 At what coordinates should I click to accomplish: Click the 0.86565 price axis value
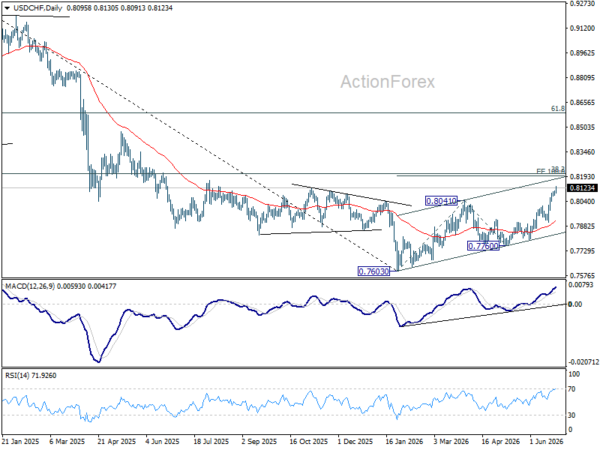(x=582, y=103)
